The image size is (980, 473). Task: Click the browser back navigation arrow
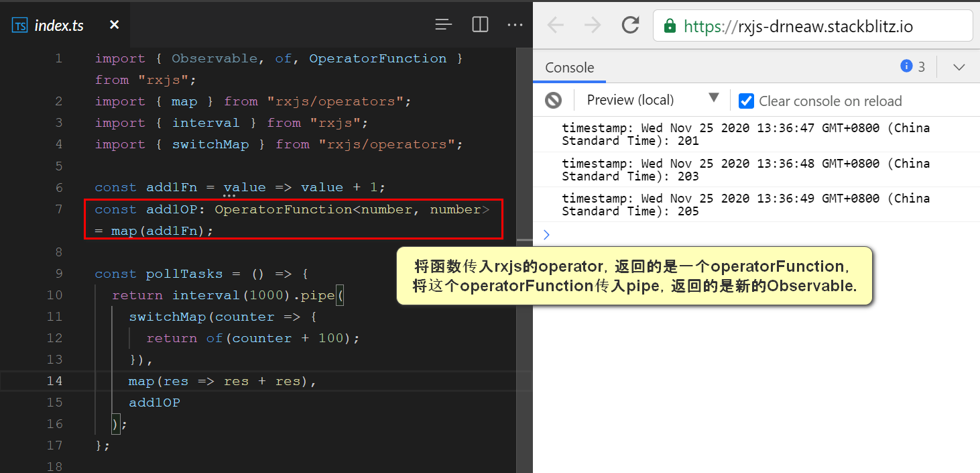point(556,25)
